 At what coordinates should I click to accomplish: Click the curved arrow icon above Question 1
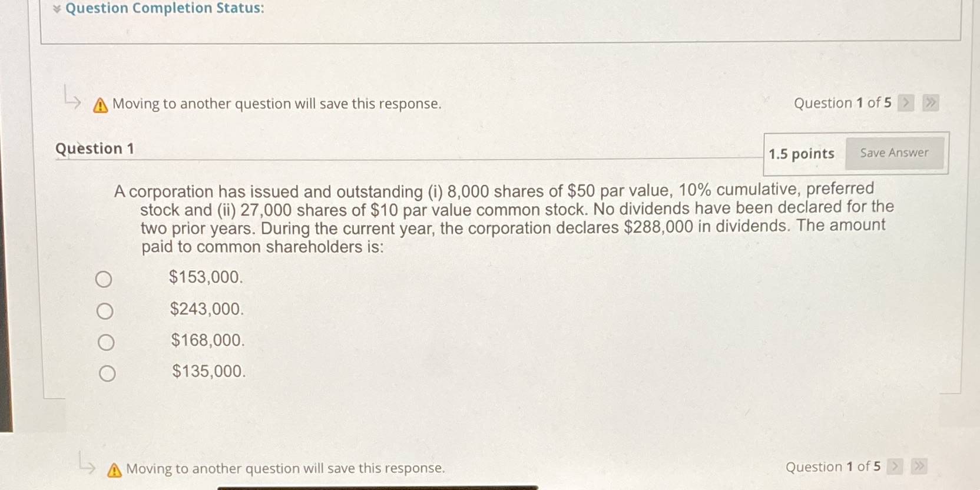[72, 101]
